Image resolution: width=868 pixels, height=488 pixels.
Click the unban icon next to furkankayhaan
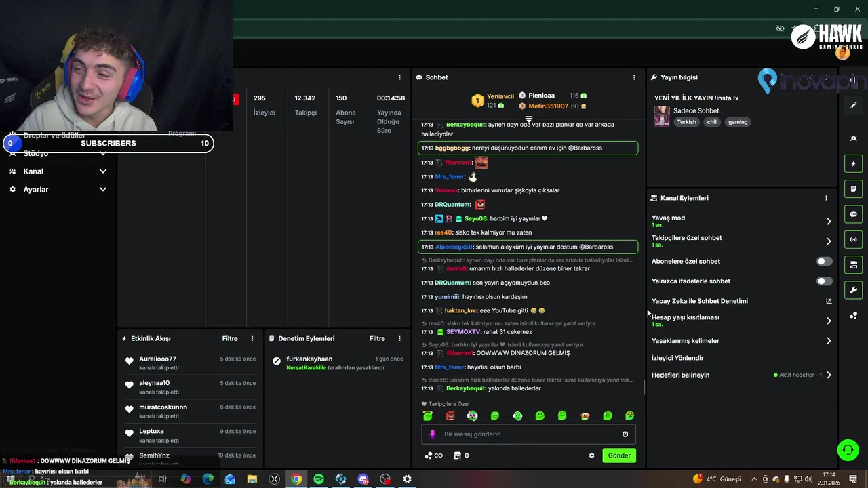276,361
